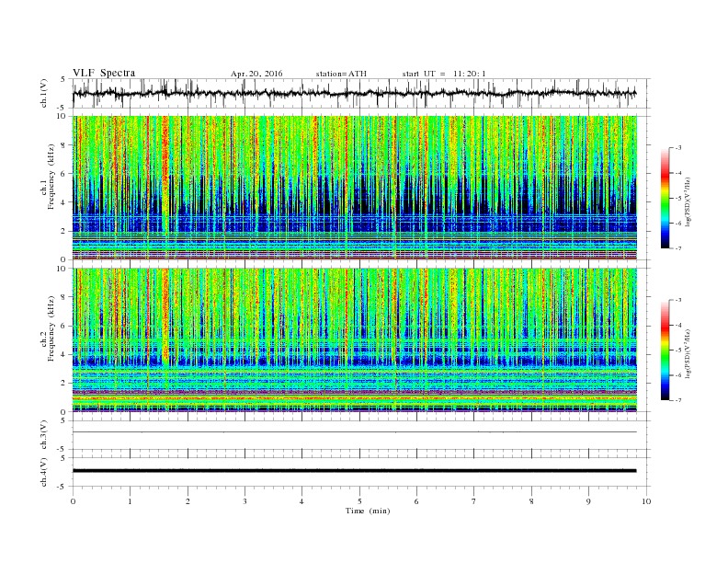Click the ch.2 spectrogram plot
This screenshot has height=563, width=728.
(x=354, y=340)
